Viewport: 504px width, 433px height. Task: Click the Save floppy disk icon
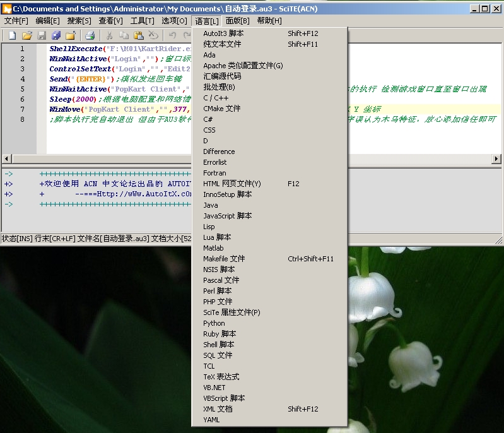pos(42,35)
